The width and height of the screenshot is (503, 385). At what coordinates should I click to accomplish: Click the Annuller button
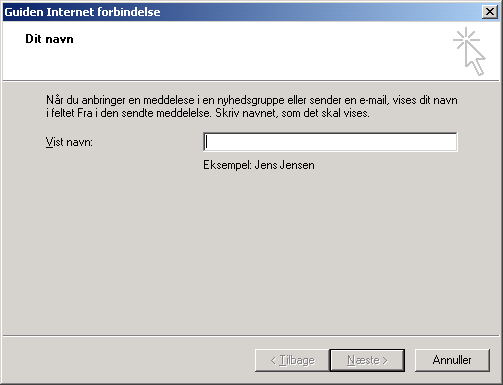(452, 360)
